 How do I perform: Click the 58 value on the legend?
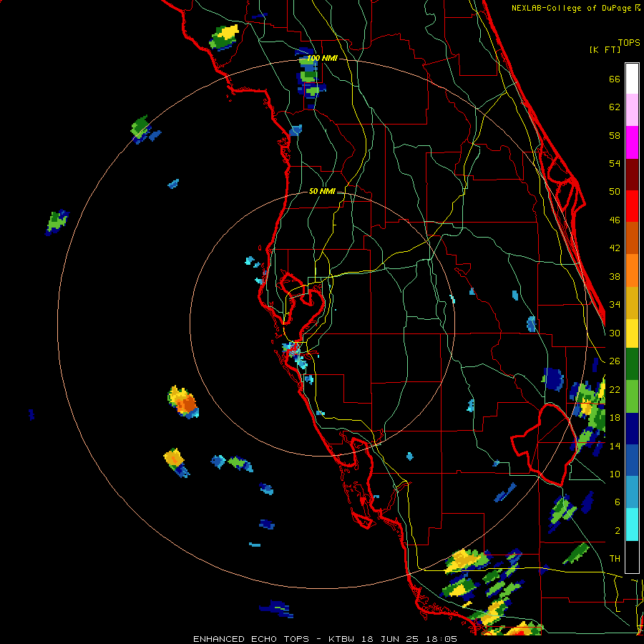[x=615, y=135]
